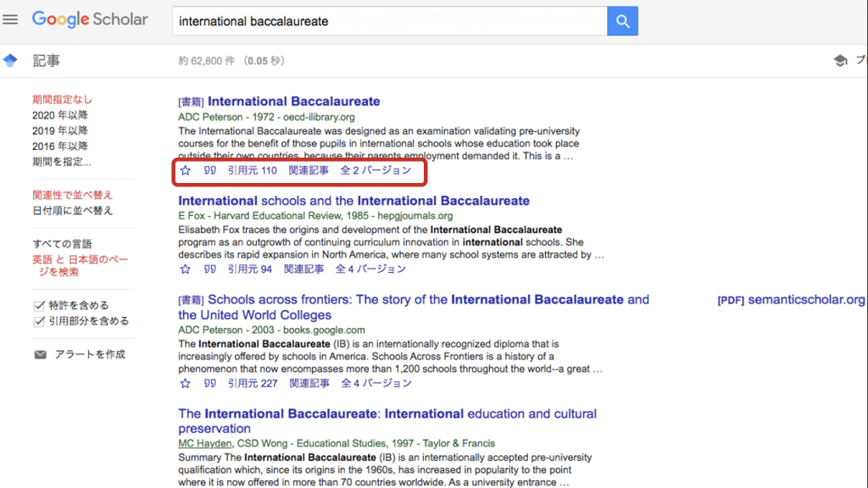This screenshot has width=868, height=488.
Task: Open the hamburger menu icon
Action: [10, 20]
